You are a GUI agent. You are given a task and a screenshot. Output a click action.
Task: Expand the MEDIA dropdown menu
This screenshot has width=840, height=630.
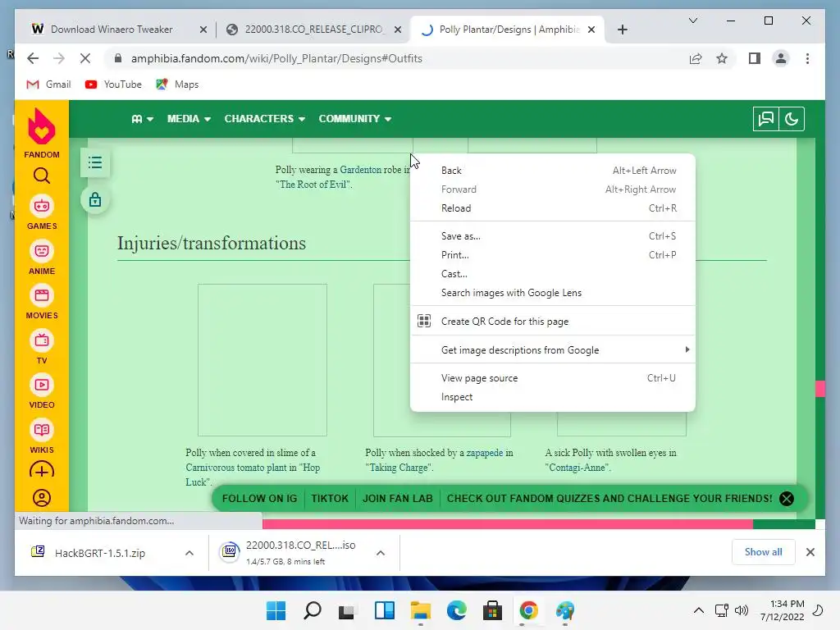(x=189, y=119)
